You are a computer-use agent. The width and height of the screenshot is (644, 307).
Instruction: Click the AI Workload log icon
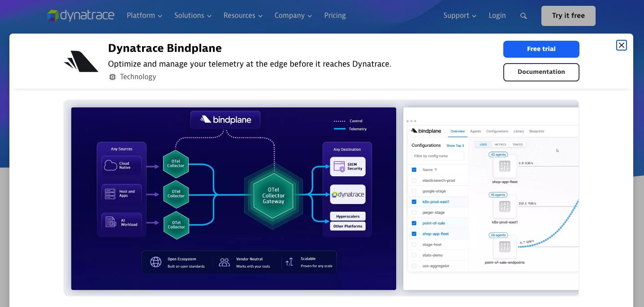(110, 222)
